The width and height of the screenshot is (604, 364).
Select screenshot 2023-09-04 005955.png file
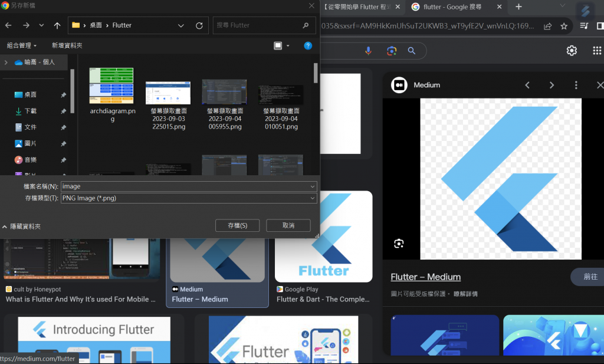click(x=225, y=105)
